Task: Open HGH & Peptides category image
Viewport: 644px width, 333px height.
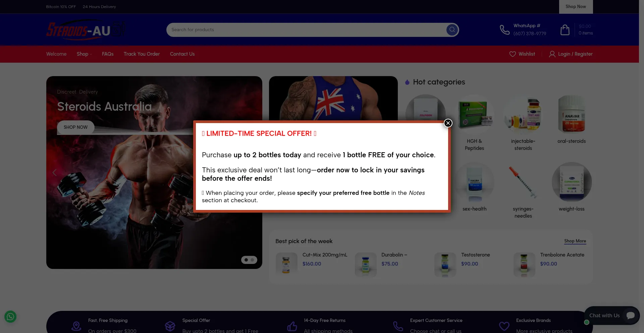Action: [474, 114]
